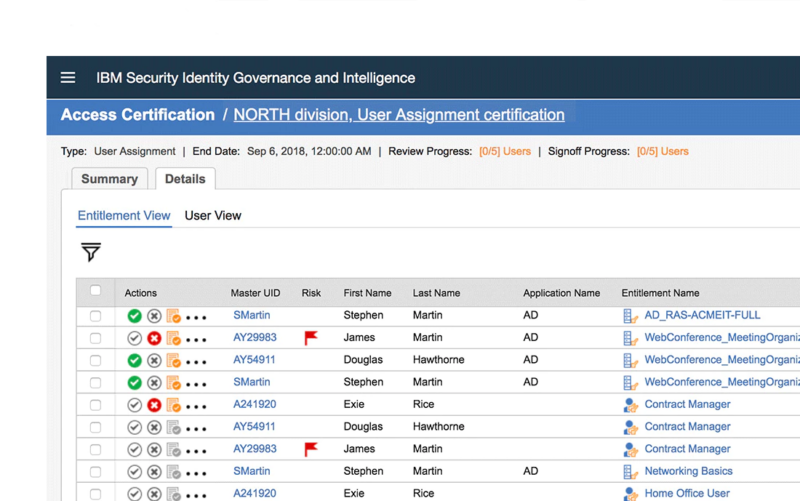
Task: Approve Douglas Hawthorne's Contract Manager entitlement
Action: [x=134, y=428]
